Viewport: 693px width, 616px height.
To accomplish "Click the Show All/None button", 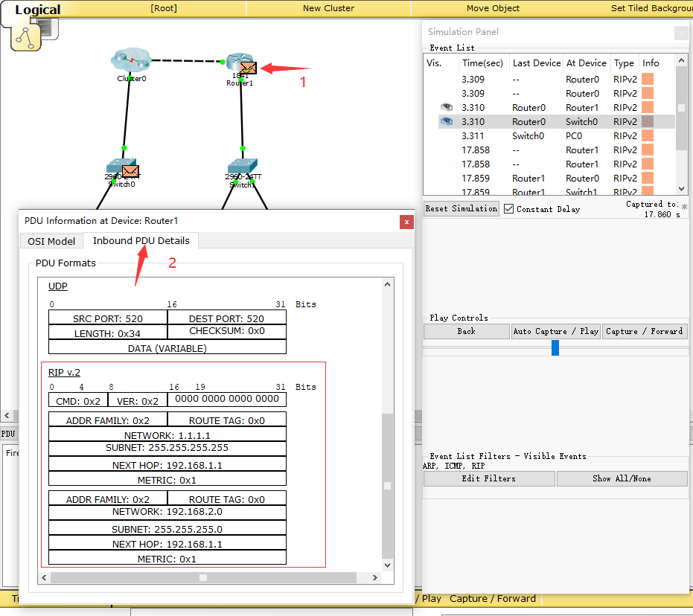I will (x=622, y=478).
